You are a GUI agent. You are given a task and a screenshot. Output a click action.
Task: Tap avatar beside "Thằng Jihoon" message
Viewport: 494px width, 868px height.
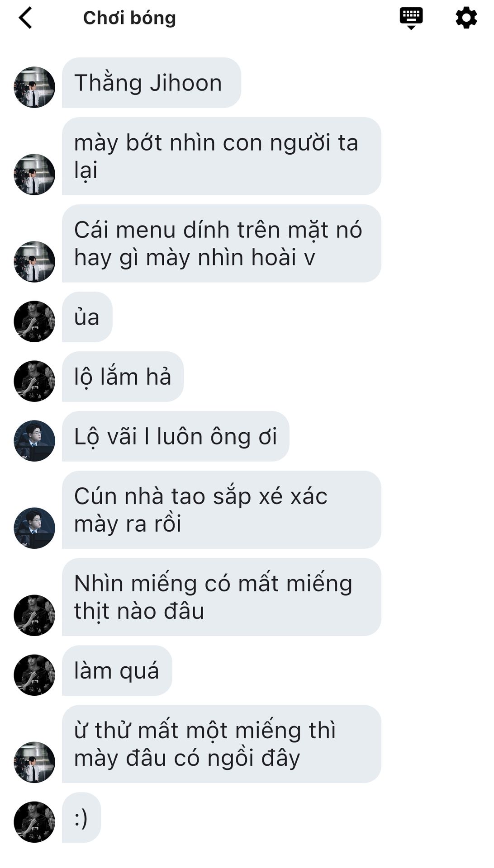[34, 87]
